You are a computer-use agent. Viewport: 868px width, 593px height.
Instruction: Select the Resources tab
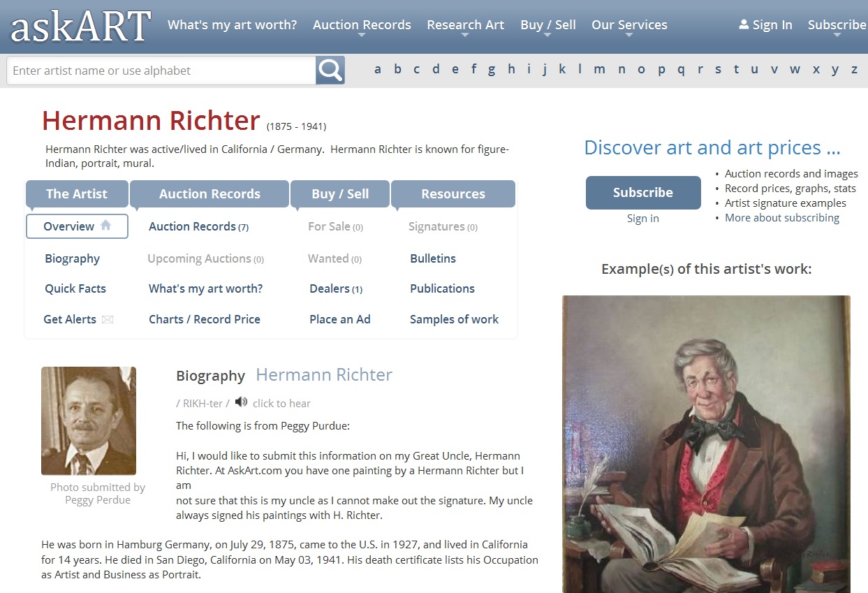click(453, 194)
